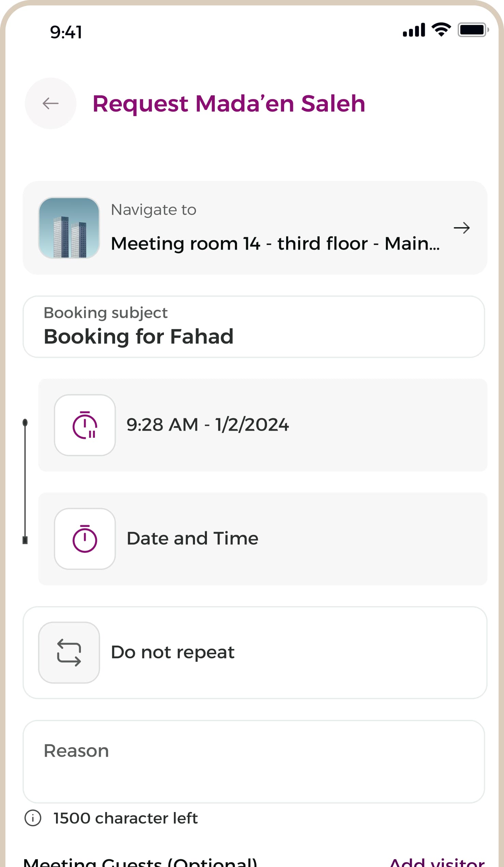Click the end Date and Time stopwatch icon
The height and width of the screenshot is (867, 504).
[x=85, y=539]
